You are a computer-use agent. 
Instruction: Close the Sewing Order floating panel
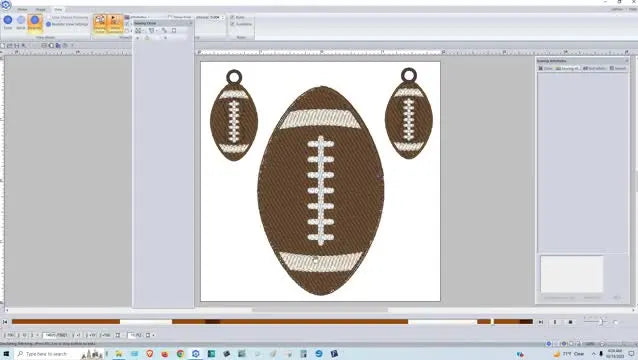[190, 23]
